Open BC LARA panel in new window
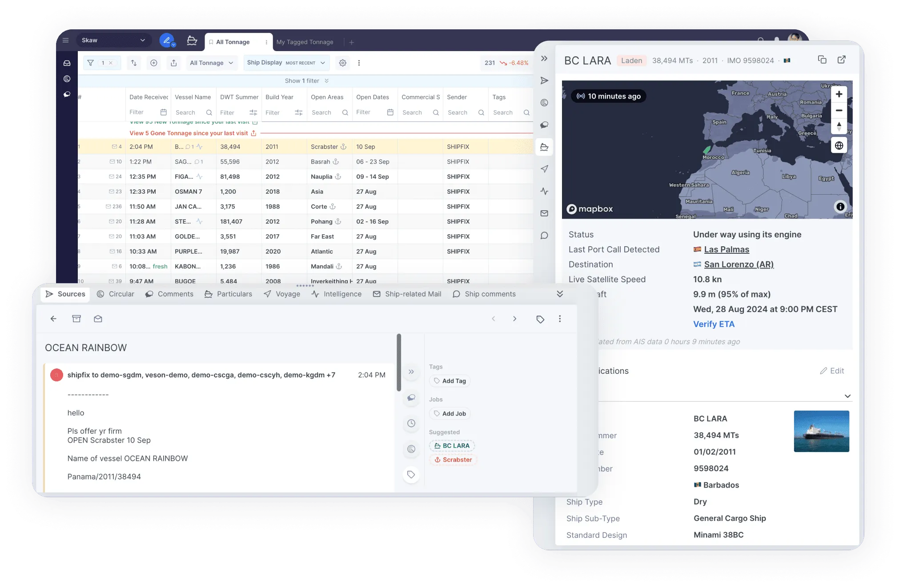The height and width of the screenshot is (588, 899). pyautogui.click(x=842, y=60)
